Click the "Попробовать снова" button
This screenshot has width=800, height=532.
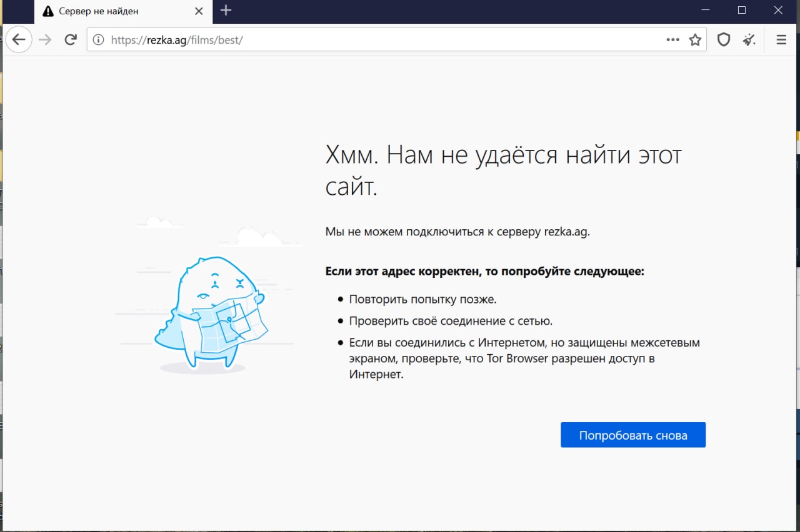pos(633,435)
